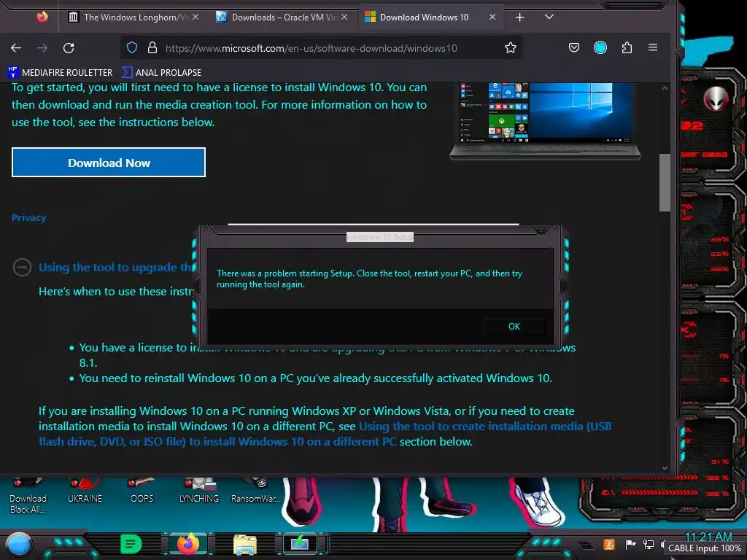Select the LYNCHING desktop shortcut
The height and width of the screenshot is (560, 747).
tap(199, 492)
